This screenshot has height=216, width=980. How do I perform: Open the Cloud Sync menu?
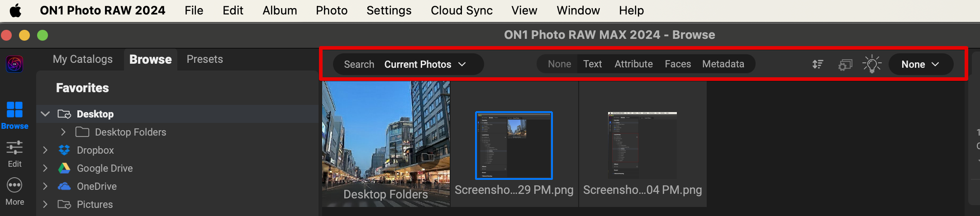pos(461,10)
